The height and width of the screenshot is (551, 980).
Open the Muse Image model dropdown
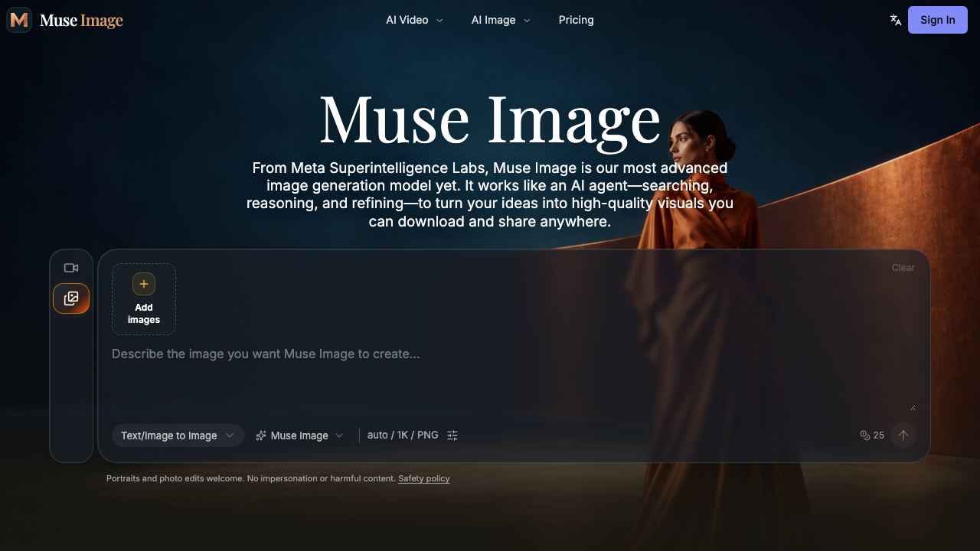click(x=299, y=435)
